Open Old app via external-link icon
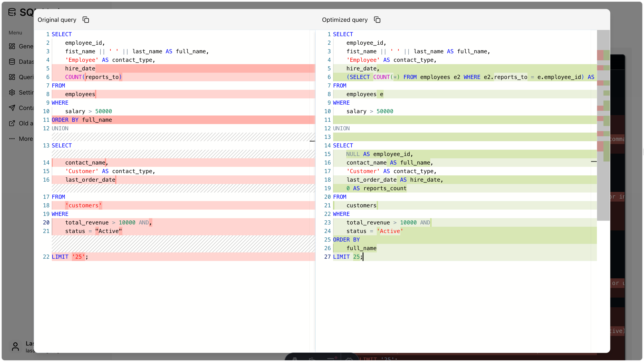The image size is (644, 362). point(12,123)
